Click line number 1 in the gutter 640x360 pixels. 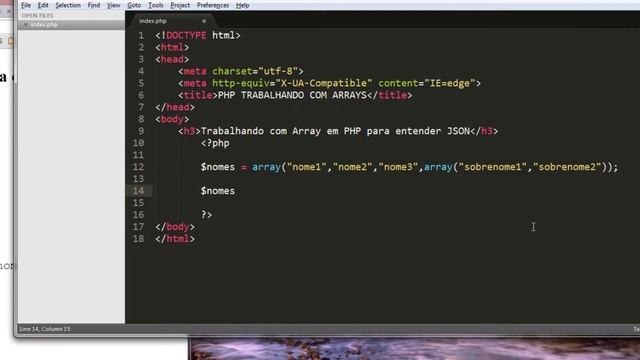141,36
